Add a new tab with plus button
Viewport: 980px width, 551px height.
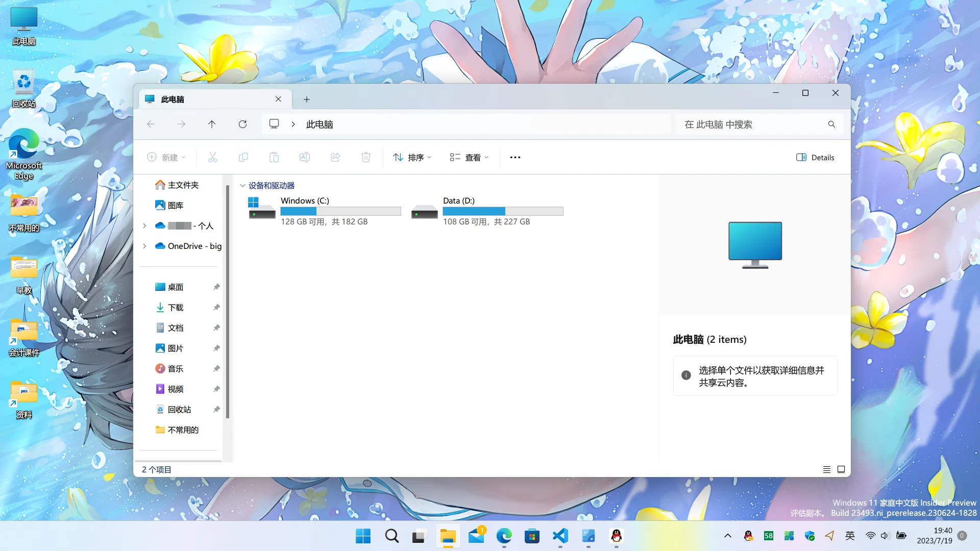[307, 99]
